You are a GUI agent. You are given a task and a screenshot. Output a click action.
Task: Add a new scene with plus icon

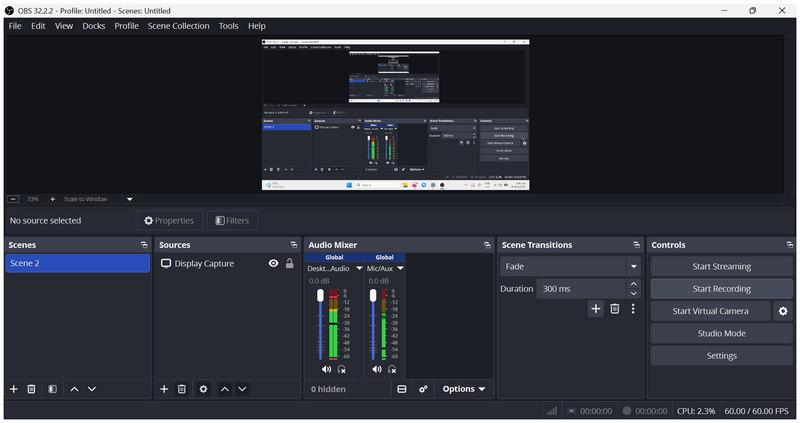coord(14,389)
